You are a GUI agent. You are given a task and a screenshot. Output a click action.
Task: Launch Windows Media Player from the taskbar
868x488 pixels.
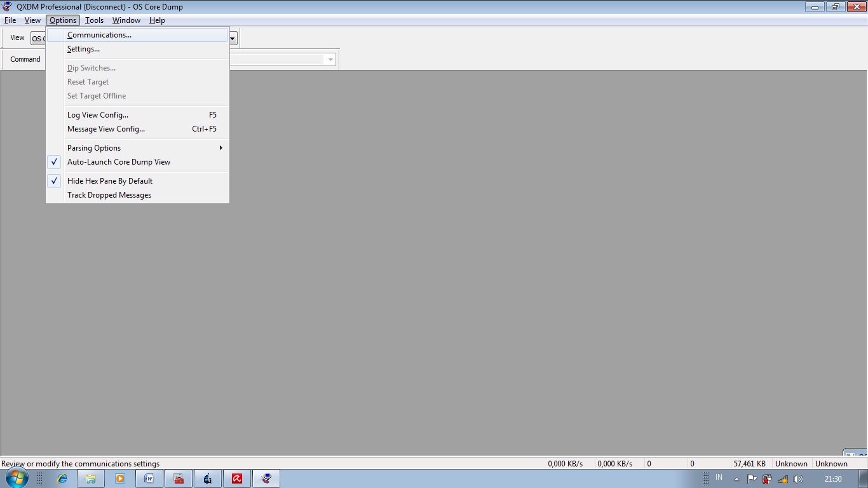[x=120, y=478]
